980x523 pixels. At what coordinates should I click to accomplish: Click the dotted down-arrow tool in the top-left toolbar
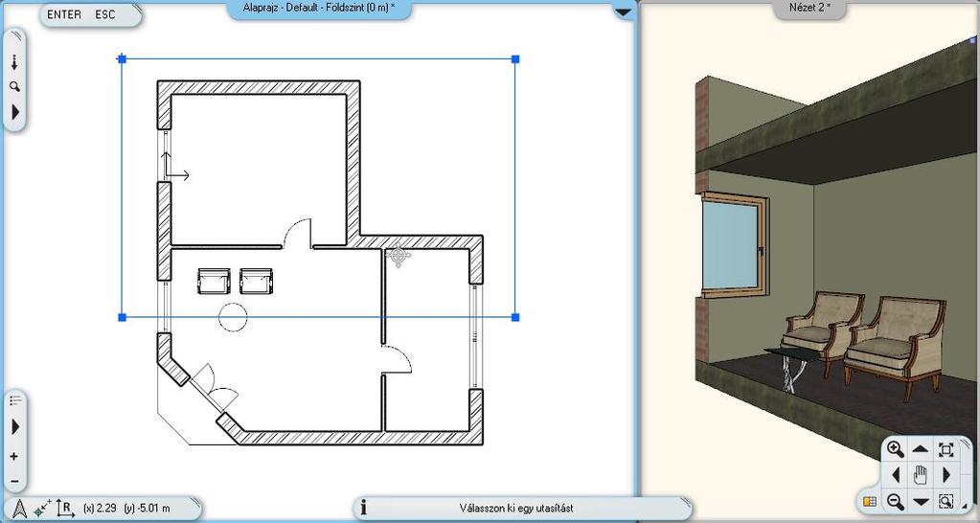click(x=14, y=61)
